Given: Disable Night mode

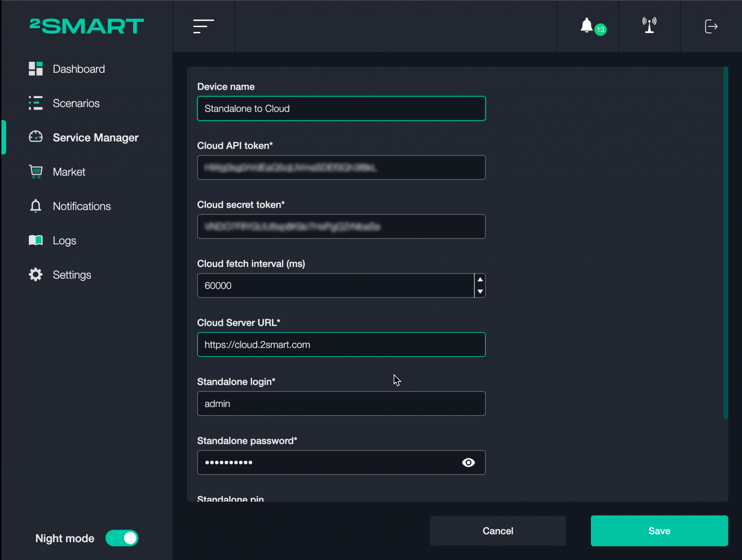Looking at the screenshot, I should click(x=122, y=538).
